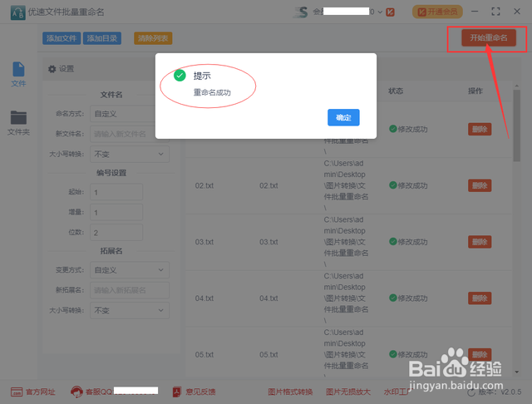Image resolution: width=532 pixels, height=404 pixels.
Task: Expand the account dropdown arrow in the title bar
Action: (380, 12)
